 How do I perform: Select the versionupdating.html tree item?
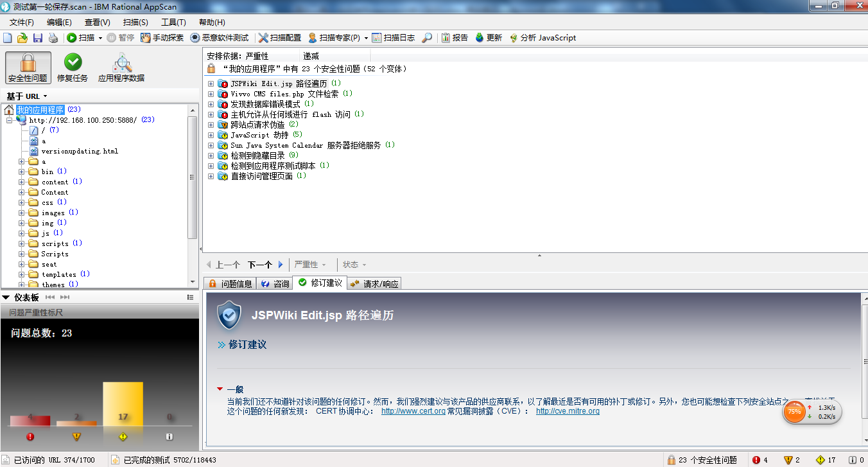(80, 151)
